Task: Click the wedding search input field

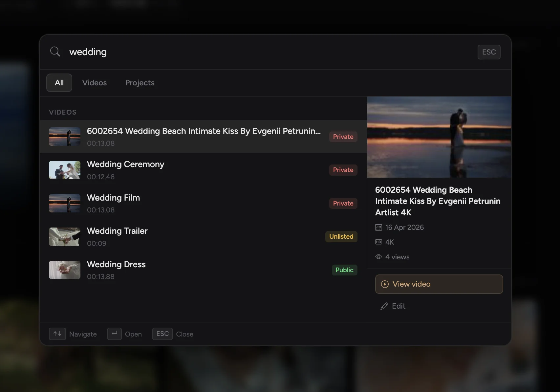Action: (269, 52)
